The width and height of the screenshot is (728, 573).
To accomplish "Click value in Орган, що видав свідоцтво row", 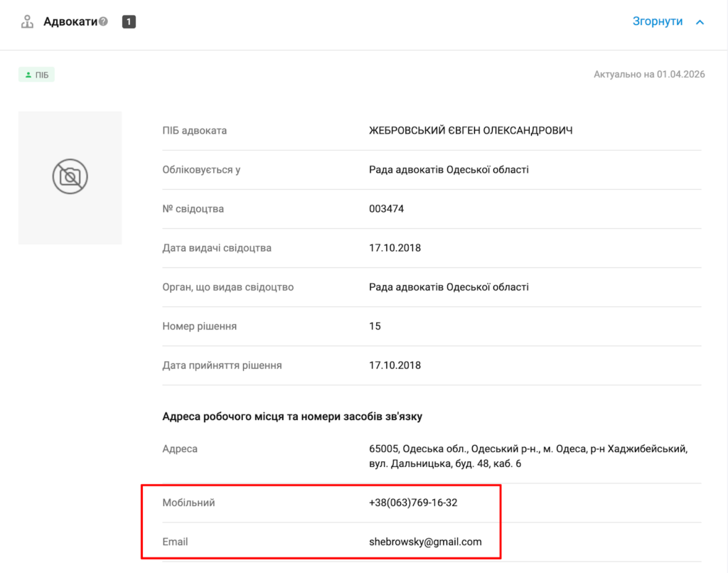I will (449, 287).
